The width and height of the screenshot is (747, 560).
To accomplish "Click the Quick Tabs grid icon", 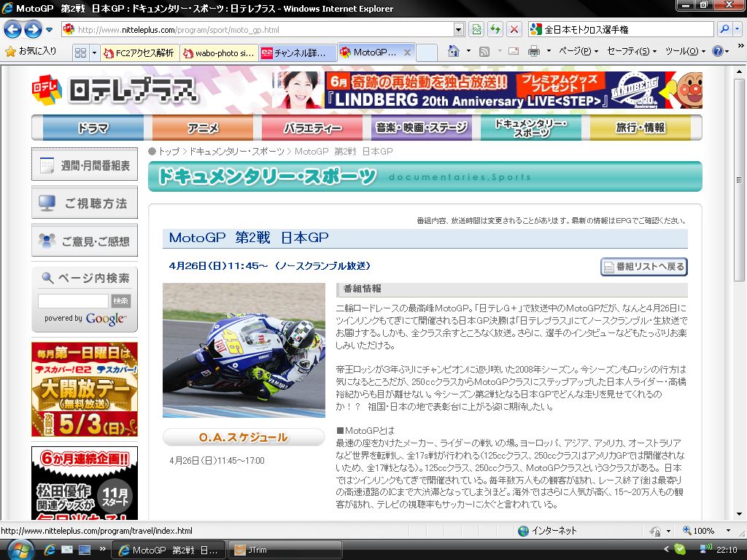I will (x=81, y=52).
